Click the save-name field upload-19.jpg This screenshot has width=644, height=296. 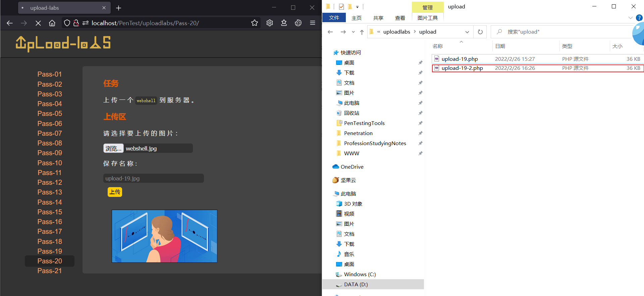pos(153,178)
